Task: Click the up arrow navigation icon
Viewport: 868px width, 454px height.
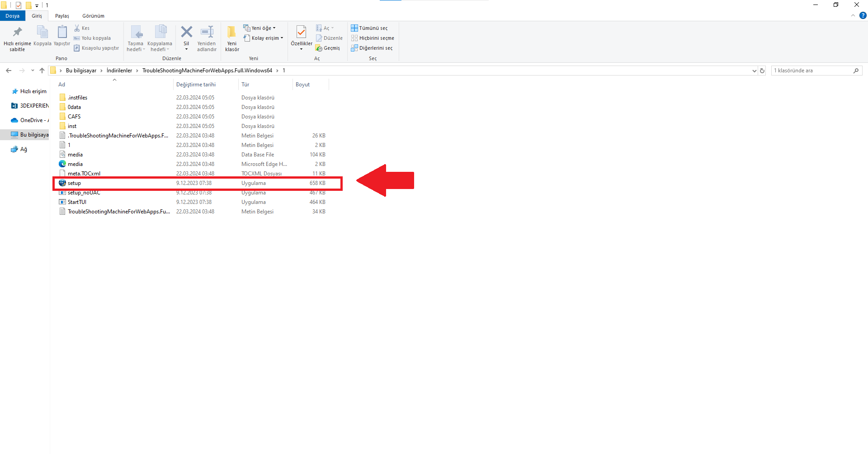Action: pos(42,71)
